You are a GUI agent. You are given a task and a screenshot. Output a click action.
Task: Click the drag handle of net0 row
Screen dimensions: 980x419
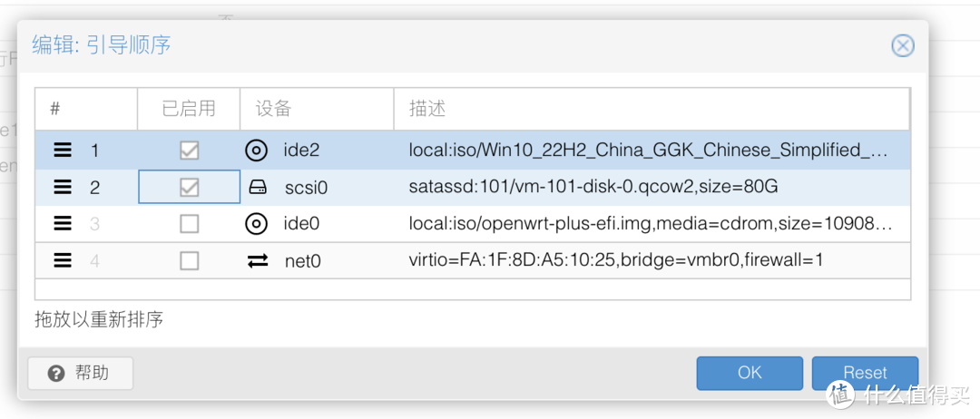coord(62,260)
